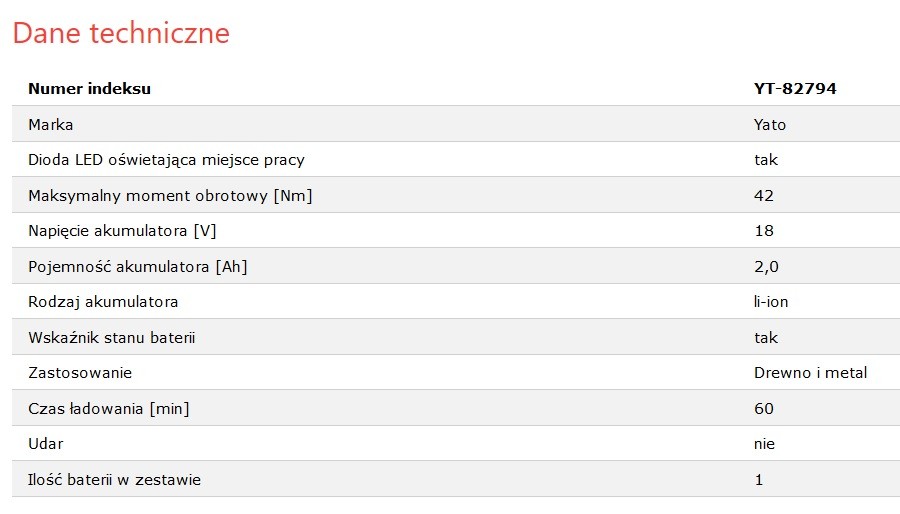This screenshot has width=900, height=514.
Task: Select the capacity value 2,0
Action: click(766, 267)
